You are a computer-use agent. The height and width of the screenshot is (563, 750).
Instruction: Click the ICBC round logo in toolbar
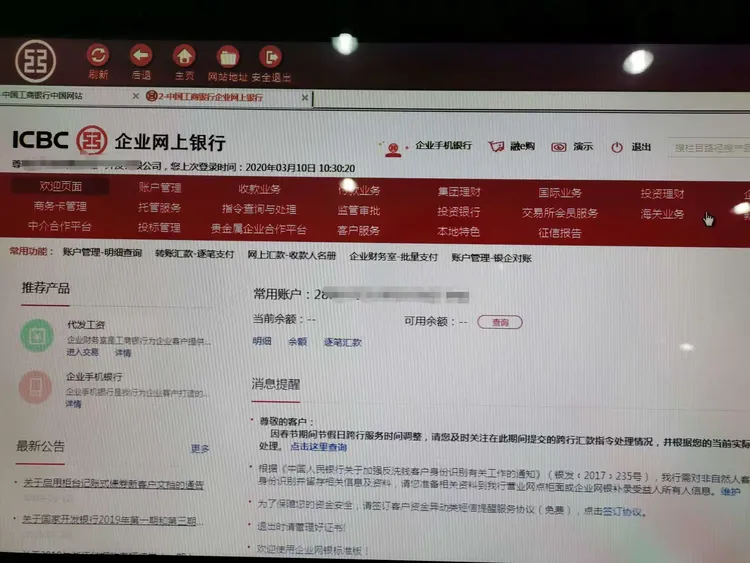[x=35, y=61]
